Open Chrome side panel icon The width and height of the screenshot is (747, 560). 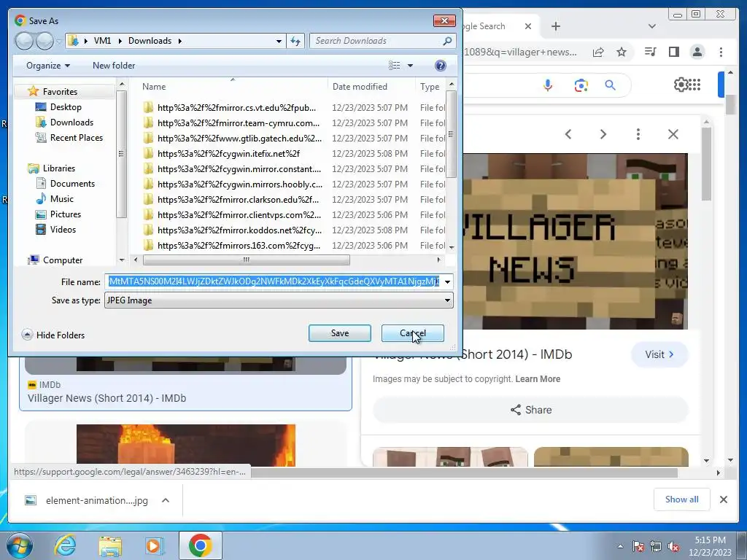click(673, 52)
